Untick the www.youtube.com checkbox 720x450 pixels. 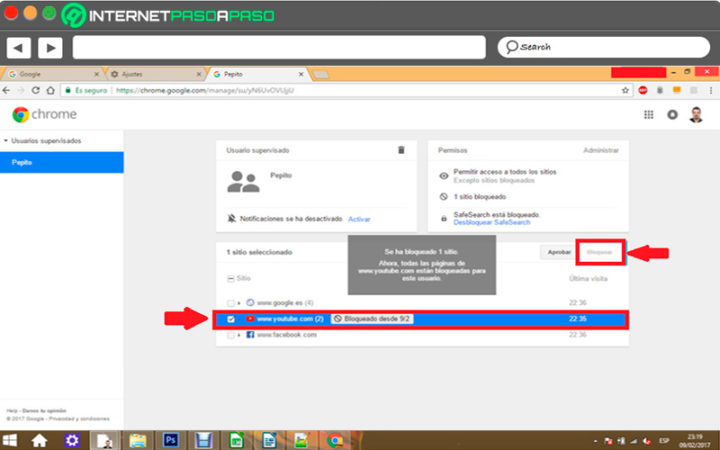click(231, 319)
